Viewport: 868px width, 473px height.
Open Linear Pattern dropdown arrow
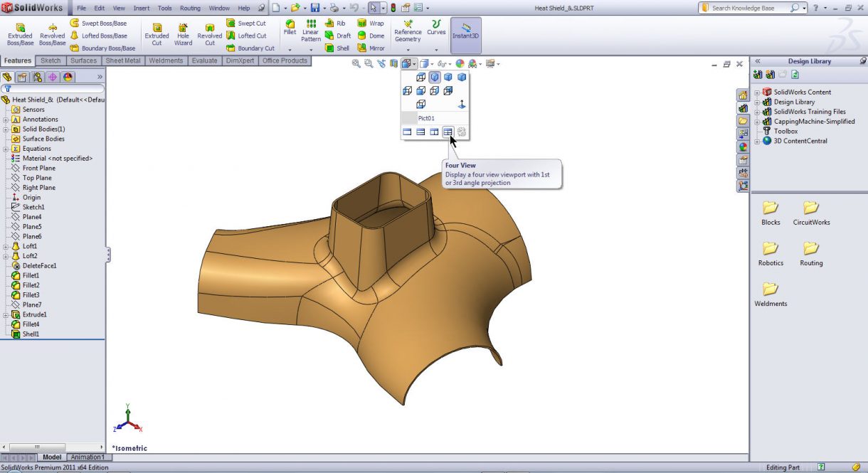[310, 50]
